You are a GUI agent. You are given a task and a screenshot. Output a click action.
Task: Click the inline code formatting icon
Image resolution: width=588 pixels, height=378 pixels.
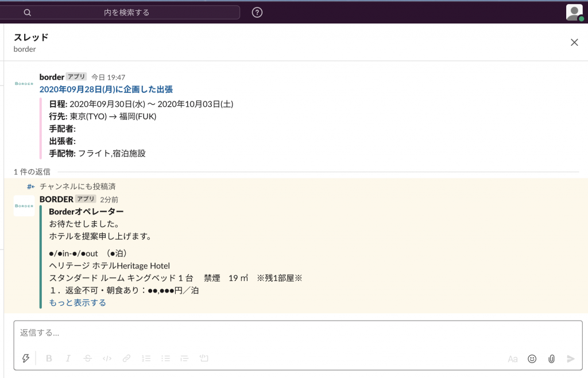coord(107,358)
